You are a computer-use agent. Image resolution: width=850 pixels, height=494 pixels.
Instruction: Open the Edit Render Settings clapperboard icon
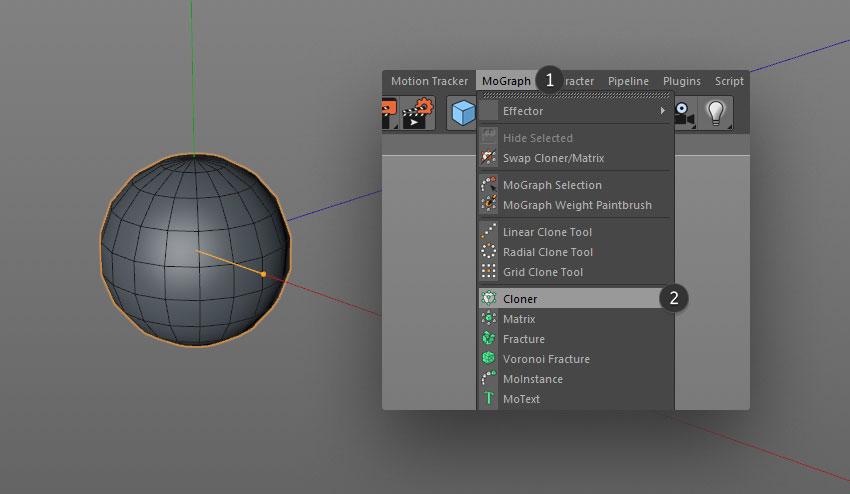coord(418,113)
